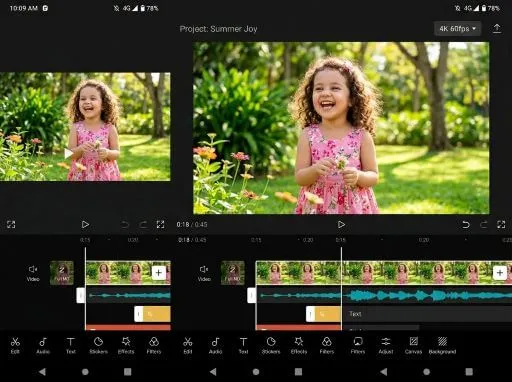Tap the 0:18 / 0:45 time readout beside play

(192, 225)
